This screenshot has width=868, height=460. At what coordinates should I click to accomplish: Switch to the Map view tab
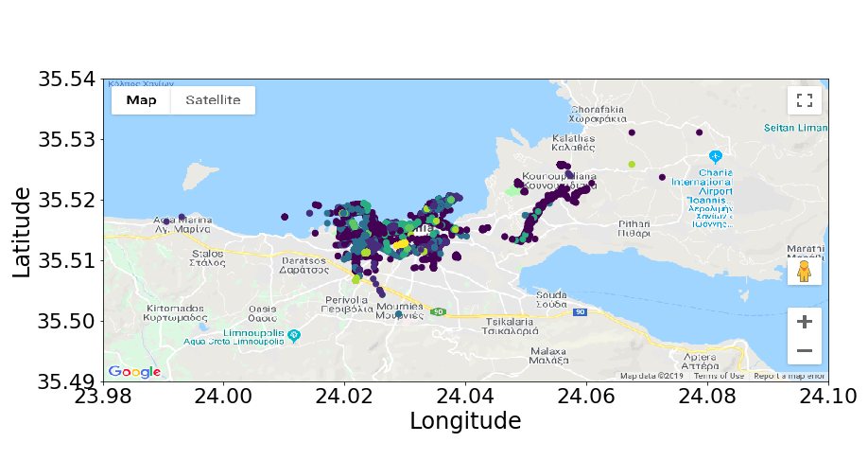(x=141, y=100)
